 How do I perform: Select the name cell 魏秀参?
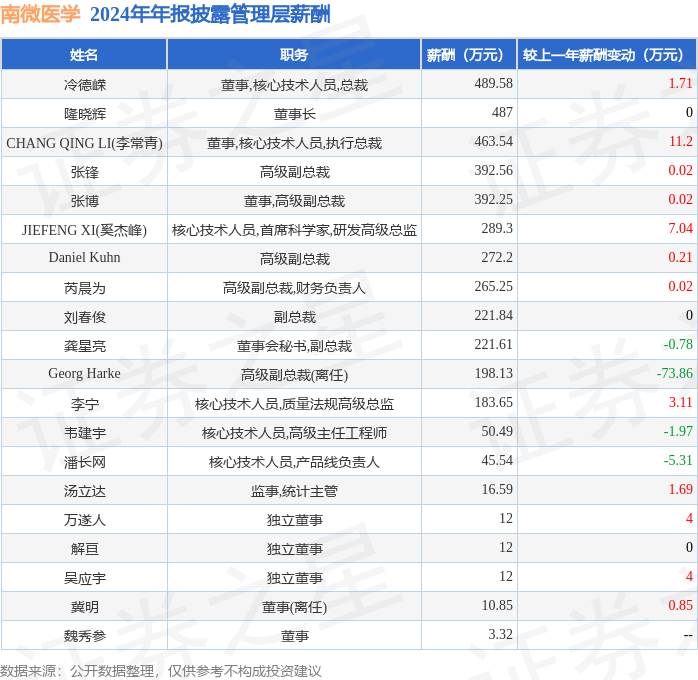[x=85, y=635]
